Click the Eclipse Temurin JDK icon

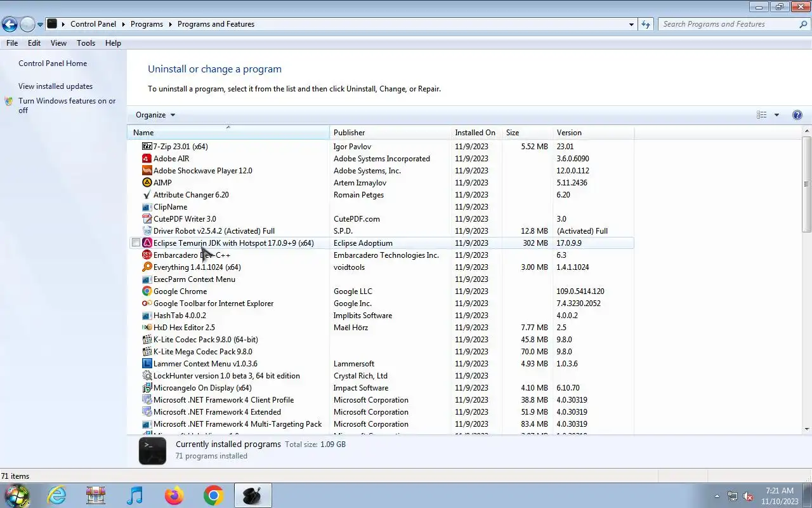tap(147, 243)
